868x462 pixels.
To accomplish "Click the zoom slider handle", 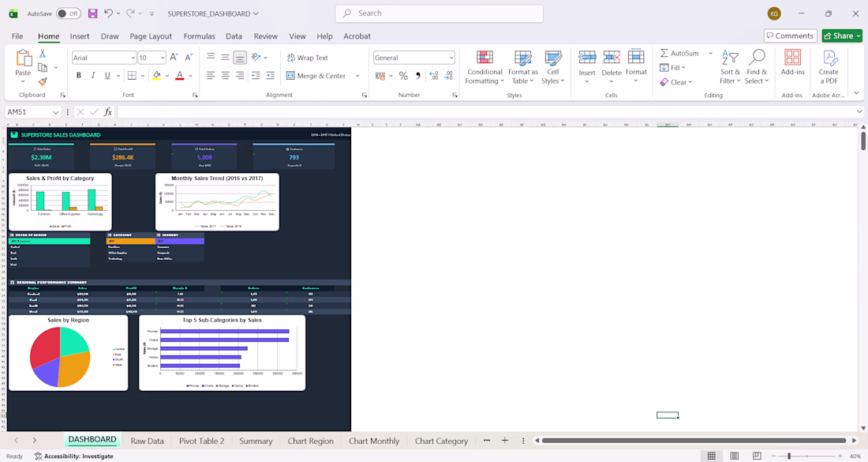I will 789,456.
